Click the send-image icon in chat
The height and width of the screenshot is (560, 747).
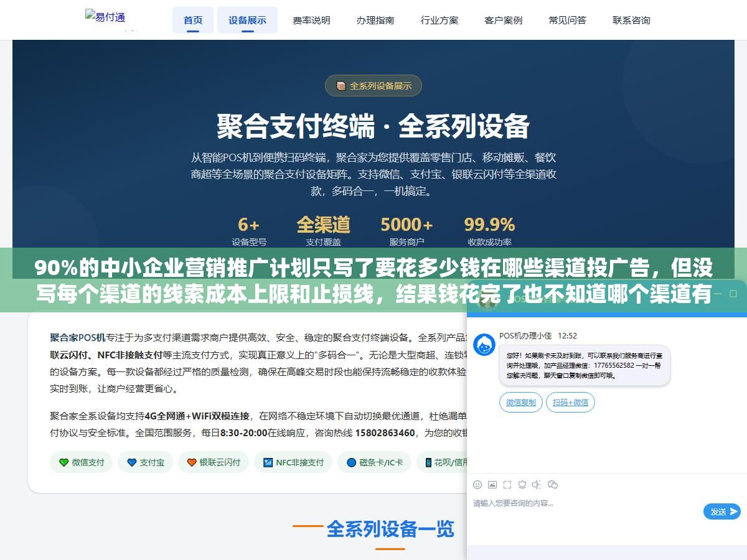[492, 485]
